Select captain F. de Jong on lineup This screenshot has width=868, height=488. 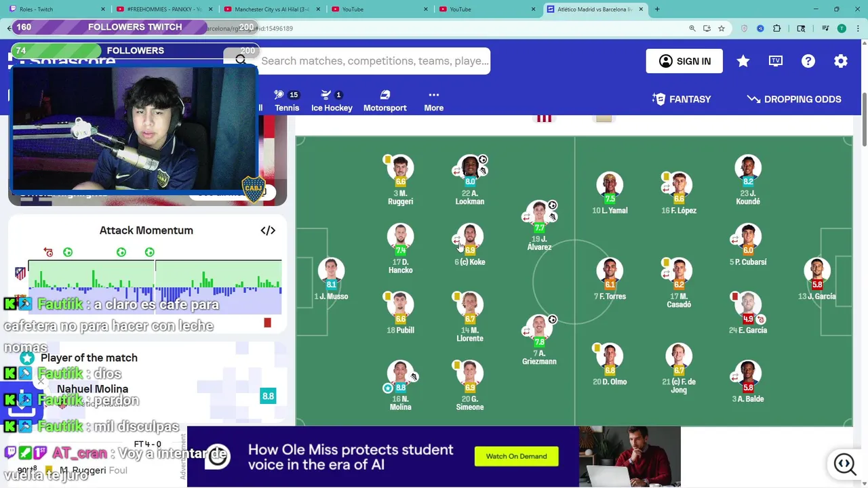click(x=679, y=369)
